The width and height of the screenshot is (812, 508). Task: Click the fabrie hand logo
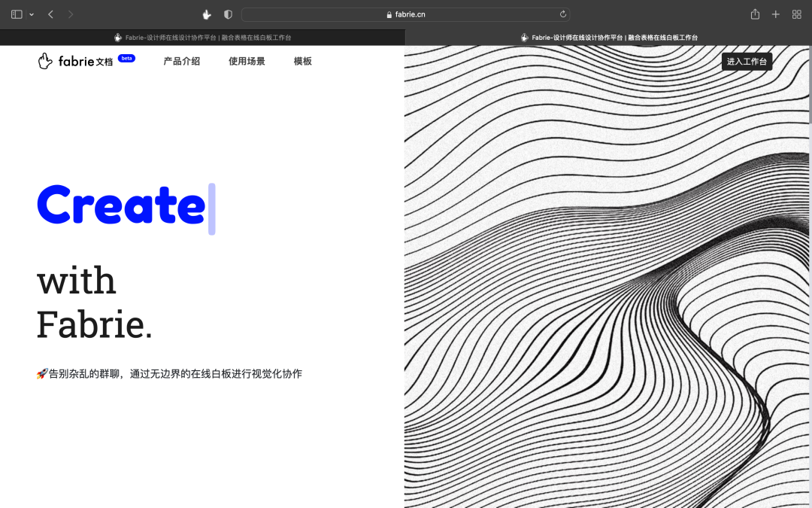click(x=45, y=61)
